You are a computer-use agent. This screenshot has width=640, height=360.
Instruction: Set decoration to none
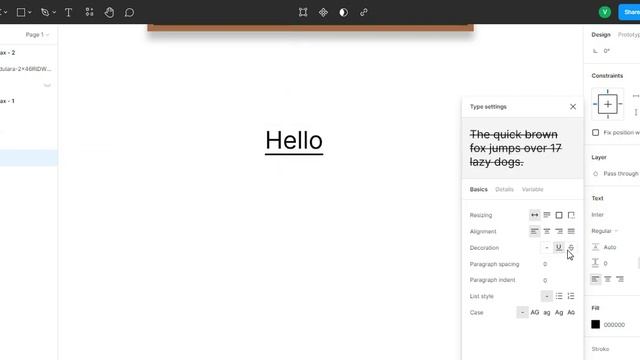[547, 247]
